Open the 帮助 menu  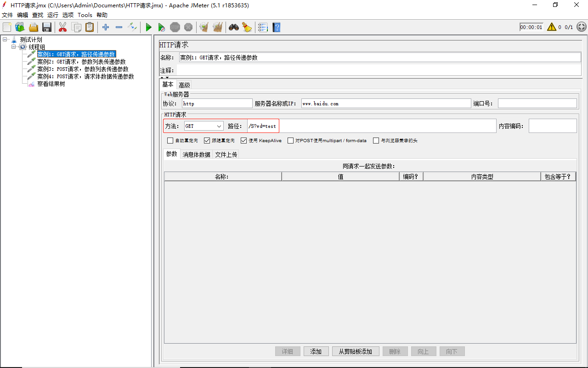(x=102, y=15)
